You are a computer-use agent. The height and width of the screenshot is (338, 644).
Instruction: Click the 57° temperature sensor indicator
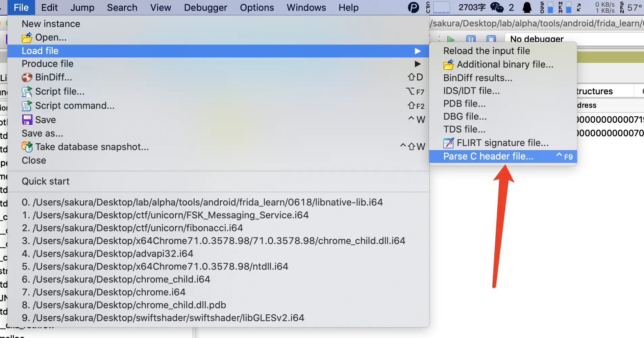coord(631,7)
